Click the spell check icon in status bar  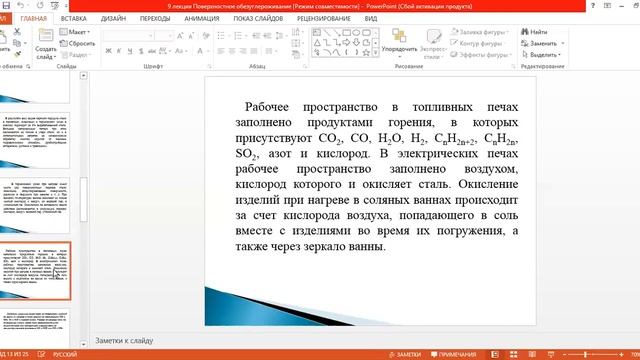(x=41, y=354)
